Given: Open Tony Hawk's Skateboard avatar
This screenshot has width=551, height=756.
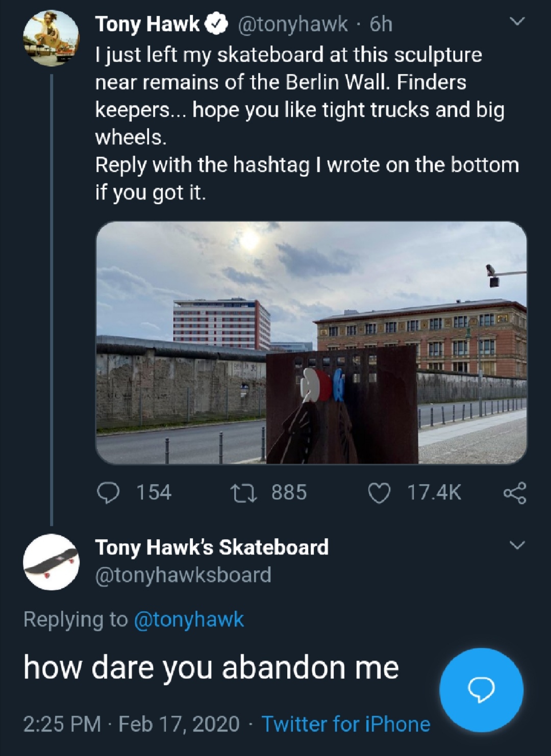Looking at the screenshot, I should [x=51, y=562].
